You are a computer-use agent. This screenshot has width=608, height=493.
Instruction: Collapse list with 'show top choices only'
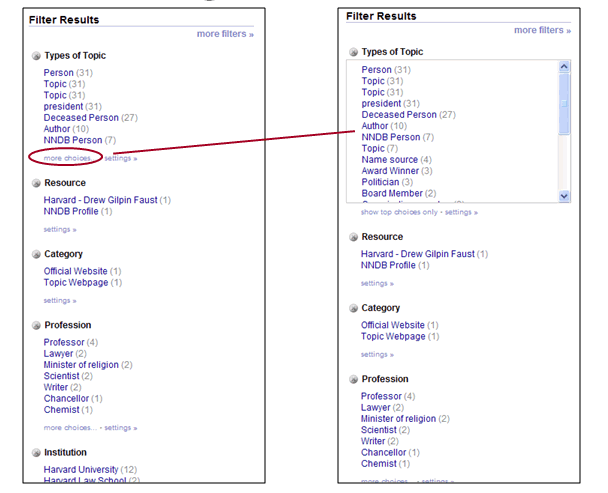(399, 212)
